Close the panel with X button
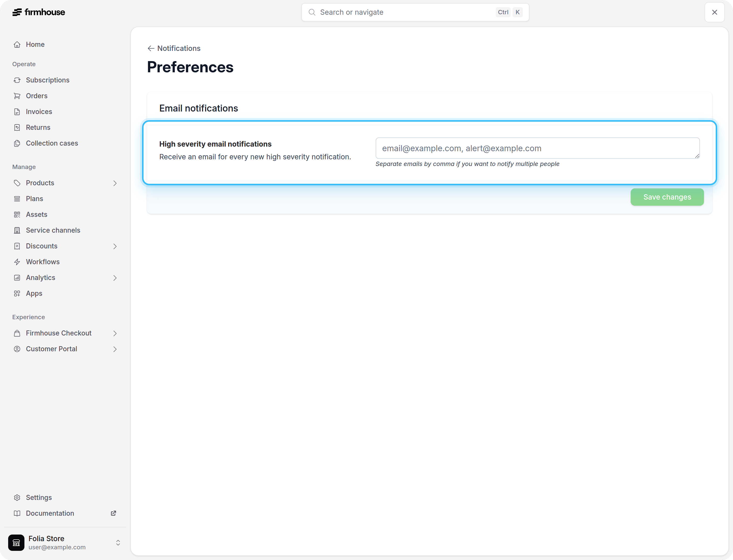 (714, 12)
